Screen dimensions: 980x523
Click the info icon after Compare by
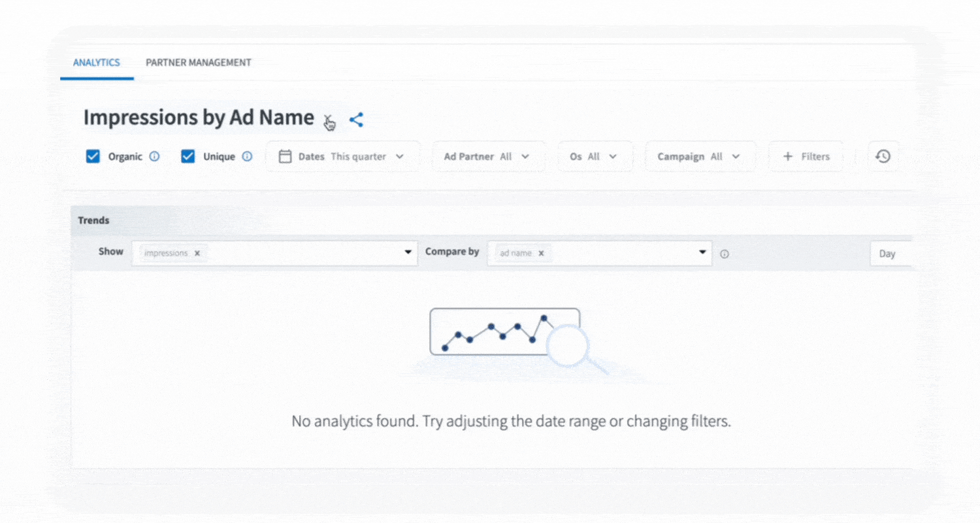pyautogui.click(x=724, y=254)
